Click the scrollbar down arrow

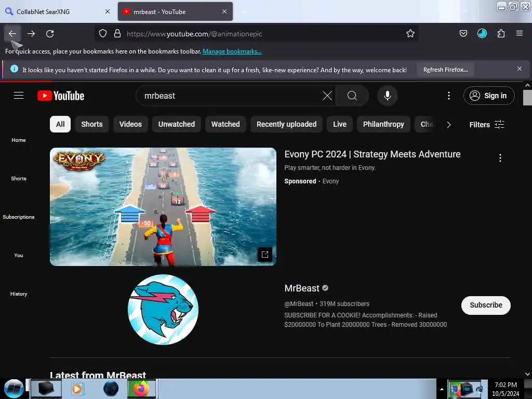tap(527, 374)
